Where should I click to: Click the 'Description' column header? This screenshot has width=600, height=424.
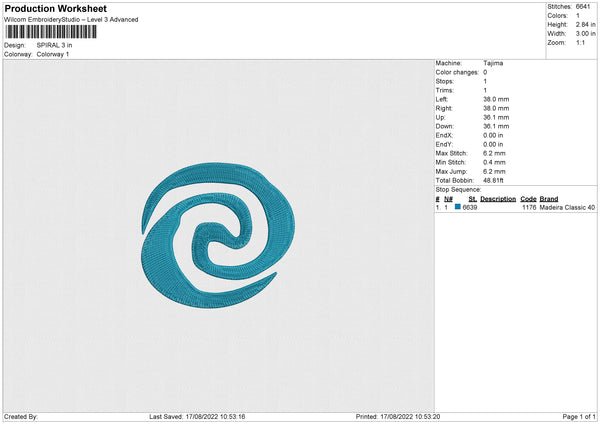498,199
